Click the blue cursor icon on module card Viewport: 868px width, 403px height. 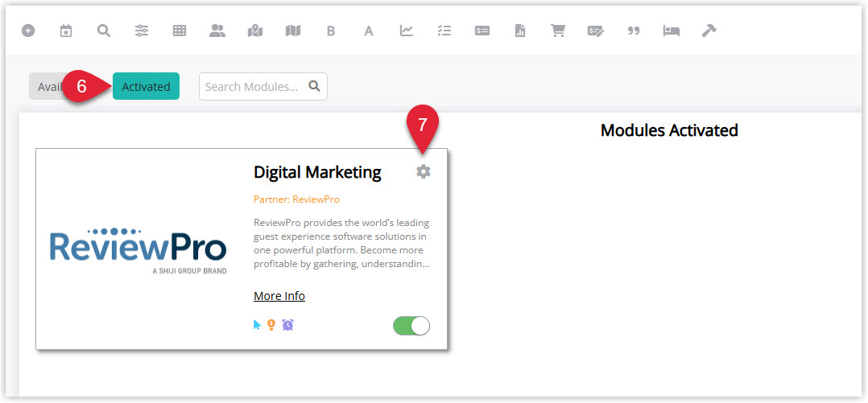coord(257,324)
